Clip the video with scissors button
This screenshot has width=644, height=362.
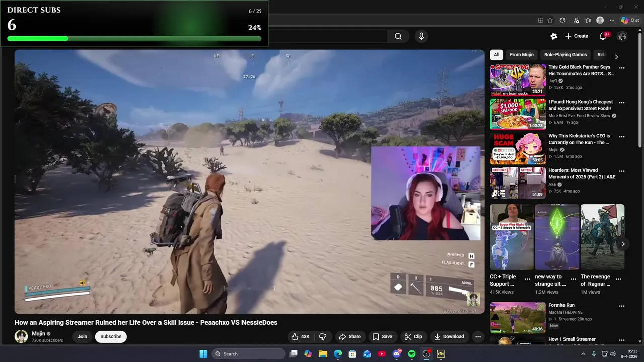coord(413,337)
